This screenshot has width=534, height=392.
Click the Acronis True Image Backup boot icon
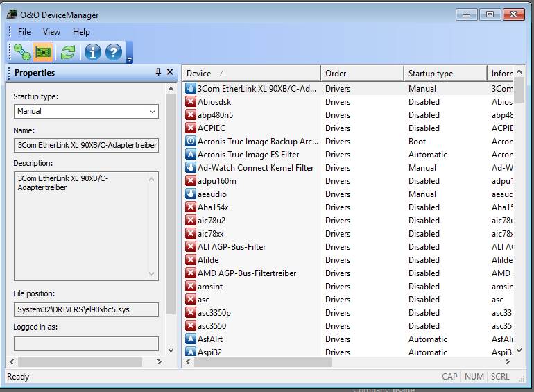(x=191, y=142)
